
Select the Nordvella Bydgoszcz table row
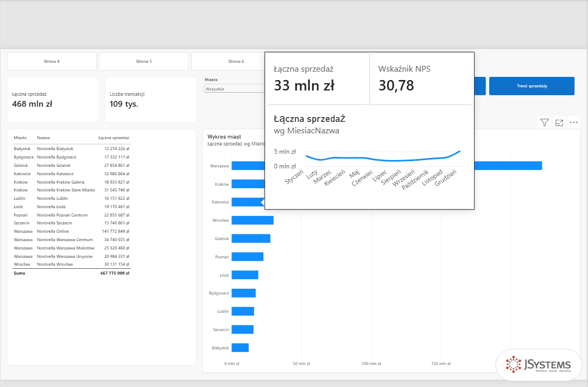[x=71, y=157]
